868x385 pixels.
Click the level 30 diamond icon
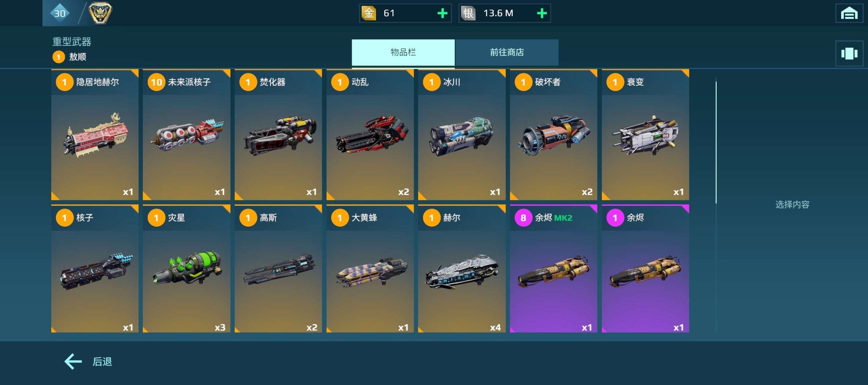(59, 13)
